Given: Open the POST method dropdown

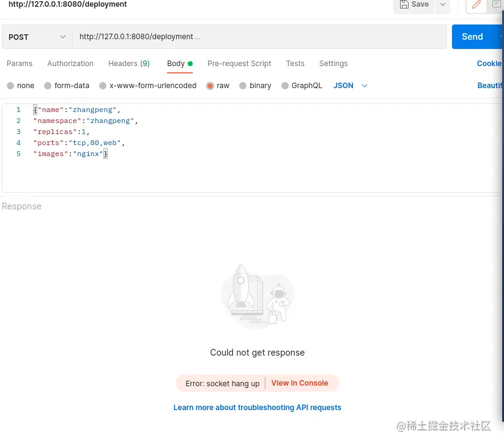Looking at the screenshot, I should tap(37, 37).
